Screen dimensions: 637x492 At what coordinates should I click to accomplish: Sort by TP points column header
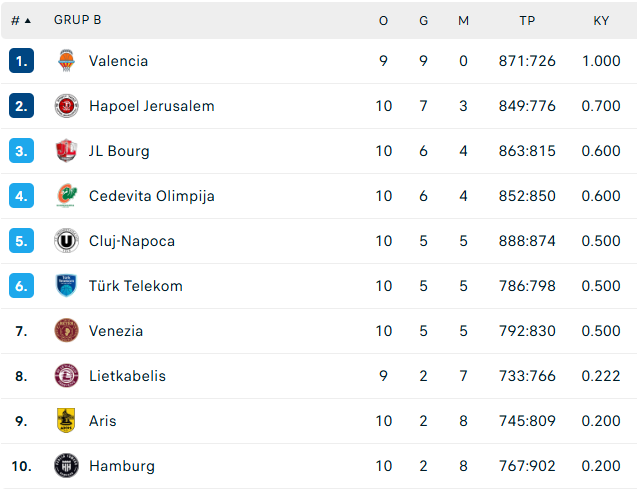coord(527,21)
